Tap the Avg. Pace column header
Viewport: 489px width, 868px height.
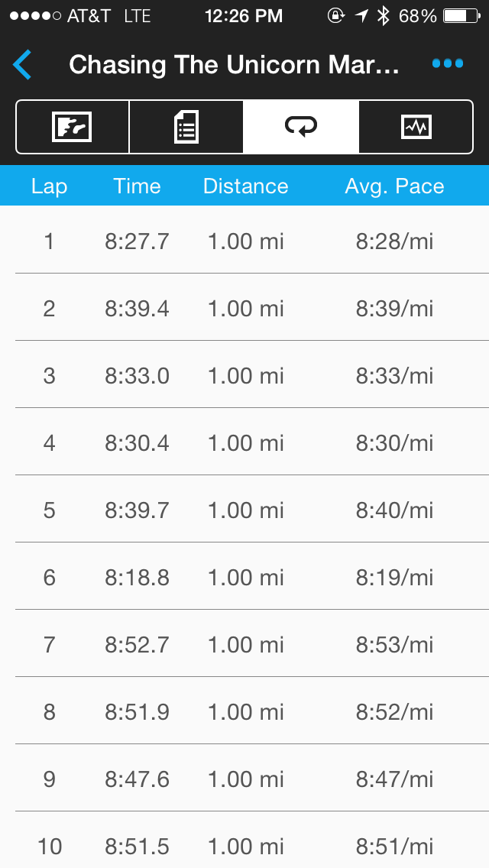[x=394, y=186]
